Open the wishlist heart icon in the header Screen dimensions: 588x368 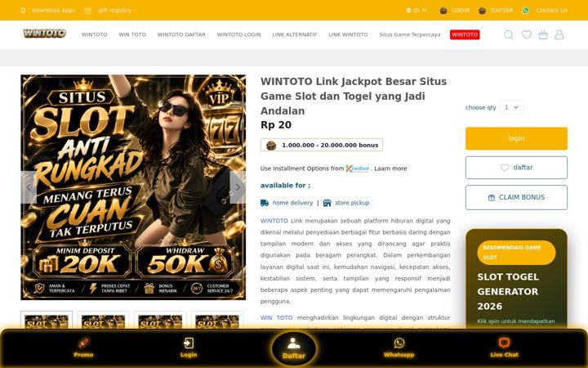[x=527, y=34]
